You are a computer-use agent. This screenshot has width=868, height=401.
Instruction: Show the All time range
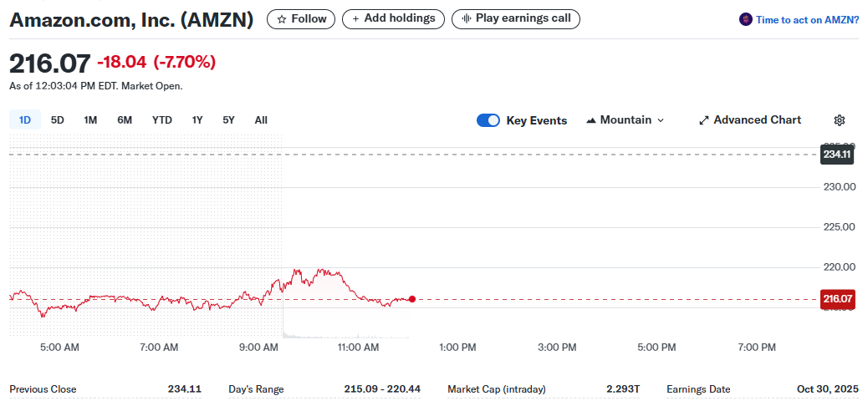[261, 120]
